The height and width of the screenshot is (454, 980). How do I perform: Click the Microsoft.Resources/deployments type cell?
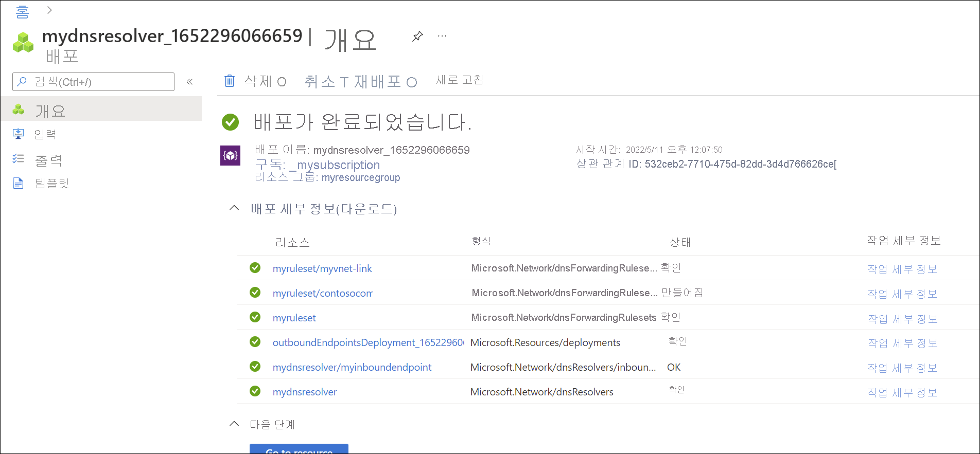545,342
